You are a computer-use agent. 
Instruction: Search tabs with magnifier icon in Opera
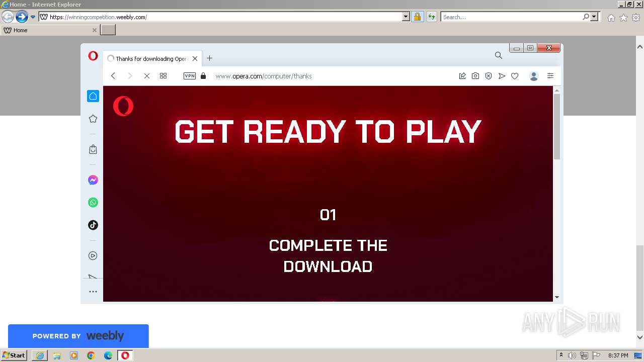(x=498, y=55)
